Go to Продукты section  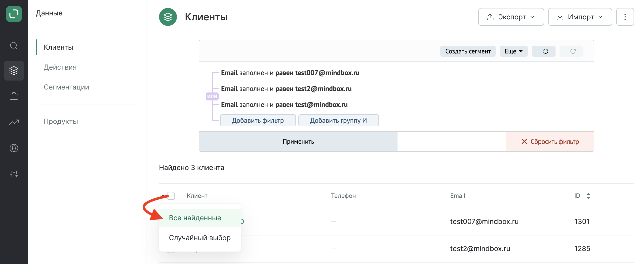point(61,121)
